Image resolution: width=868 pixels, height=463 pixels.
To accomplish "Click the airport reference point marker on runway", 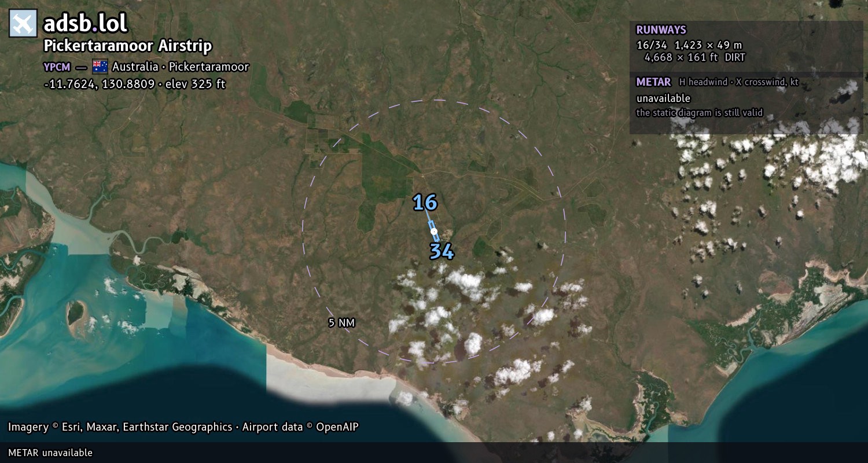I will [x=434, y=231].
